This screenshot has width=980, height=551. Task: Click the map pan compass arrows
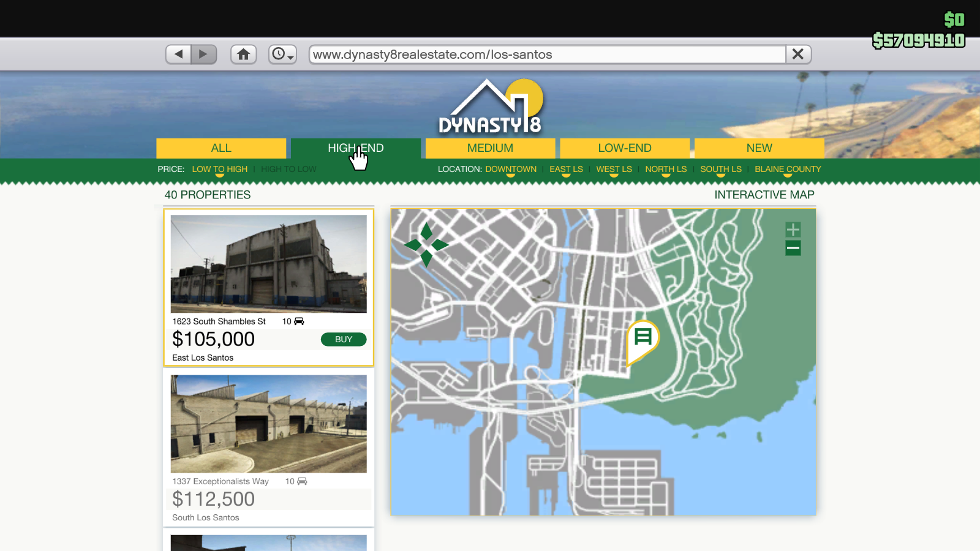pos(426,245)
